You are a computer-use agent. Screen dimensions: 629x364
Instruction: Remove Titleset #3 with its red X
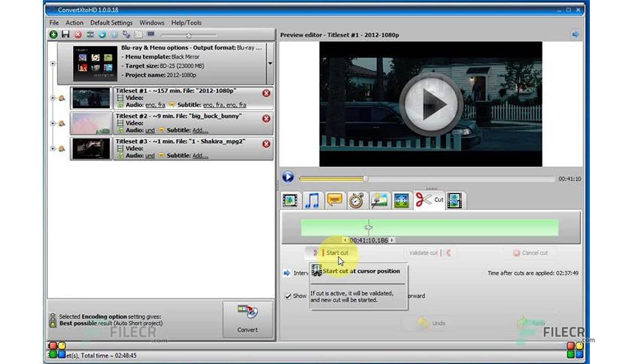click(266, 144)
